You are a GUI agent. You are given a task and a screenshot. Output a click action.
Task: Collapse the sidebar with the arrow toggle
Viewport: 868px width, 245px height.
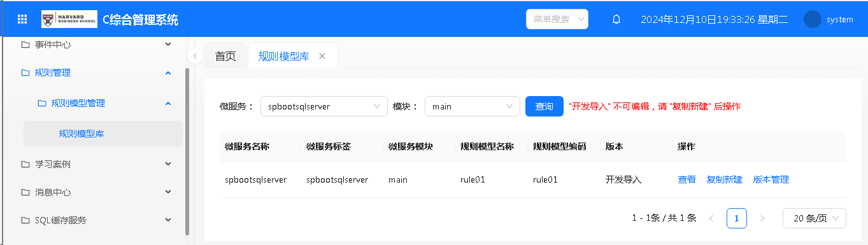point(195,56)
